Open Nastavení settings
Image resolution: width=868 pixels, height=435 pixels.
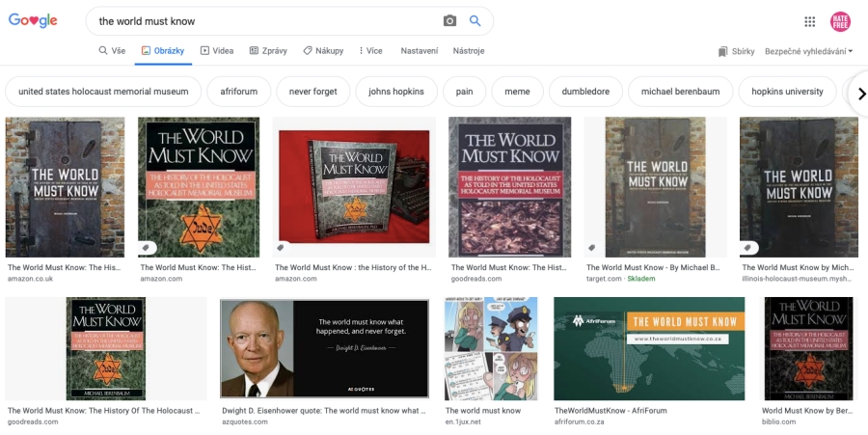coord(420,51)
